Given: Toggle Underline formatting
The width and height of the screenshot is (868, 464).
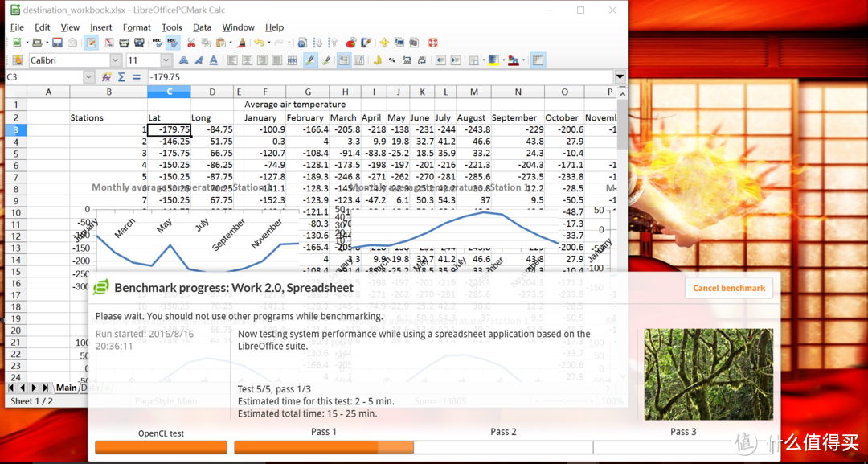Looking at the screenshot, I should (214, 60).
